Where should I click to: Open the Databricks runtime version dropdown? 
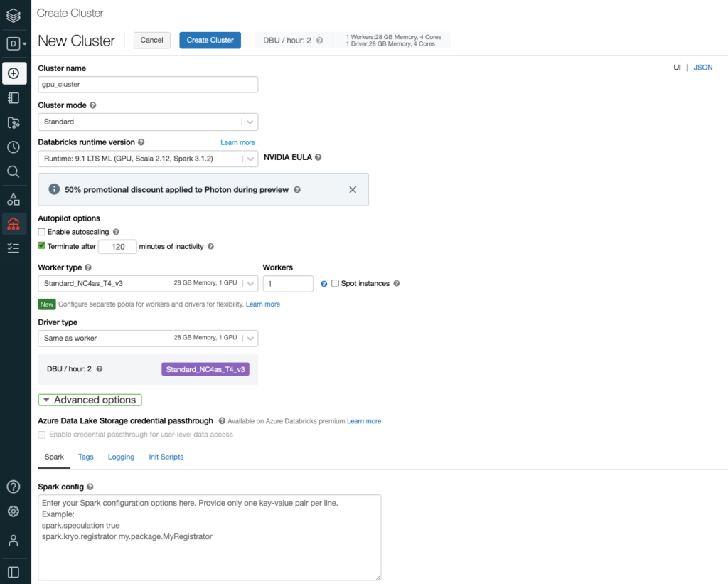pyautogui.click(x=250, y=159)
